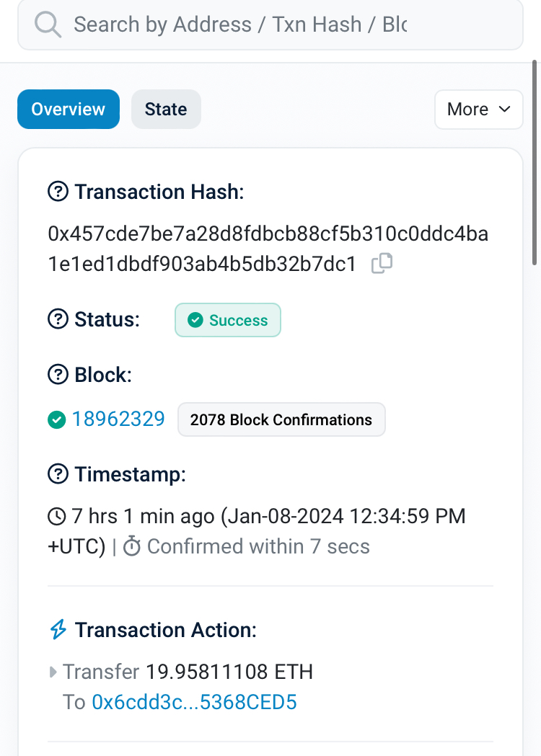Click the clock icon by timestamp
This screenshot has width=541, height=756.
(57, 517)
